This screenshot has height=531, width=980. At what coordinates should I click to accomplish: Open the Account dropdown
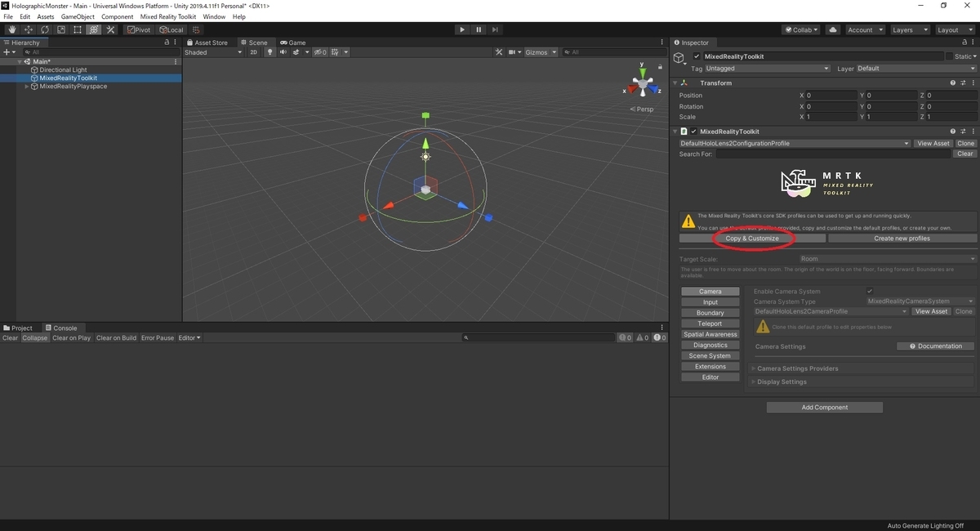865,29
